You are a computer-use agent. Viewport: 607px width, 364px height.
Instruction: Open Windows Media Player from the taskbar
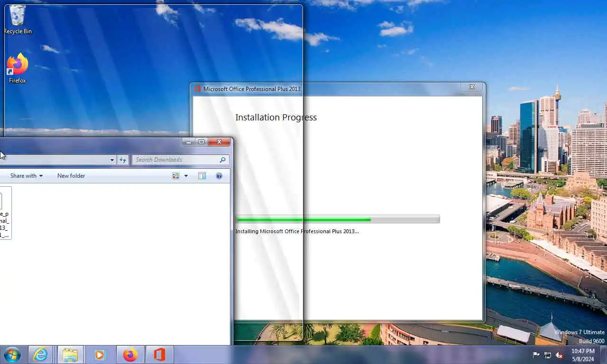point(100,355)
